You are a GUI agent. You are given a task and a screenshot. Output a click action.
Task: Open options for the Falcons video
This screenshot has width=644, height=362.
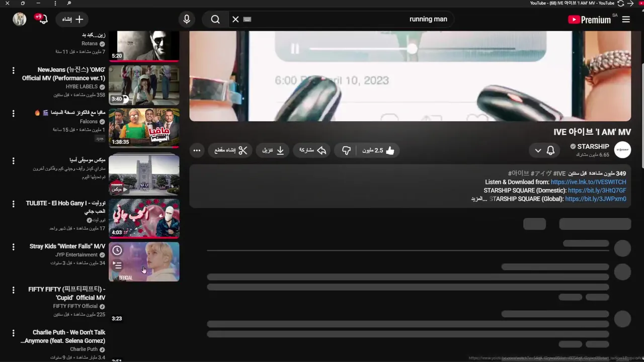pos(14,114)
